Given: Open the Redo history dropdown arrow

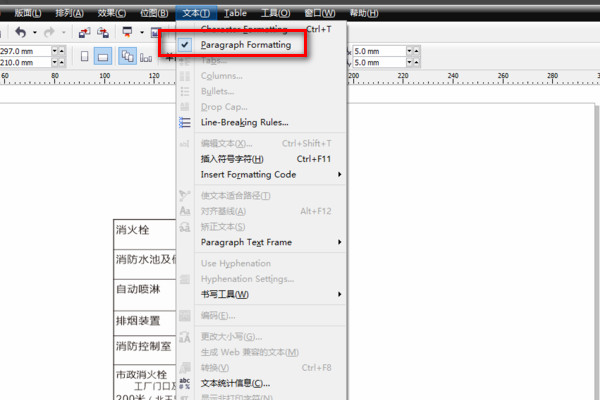Looking at the screenshot, I should (x=64, y=33).
